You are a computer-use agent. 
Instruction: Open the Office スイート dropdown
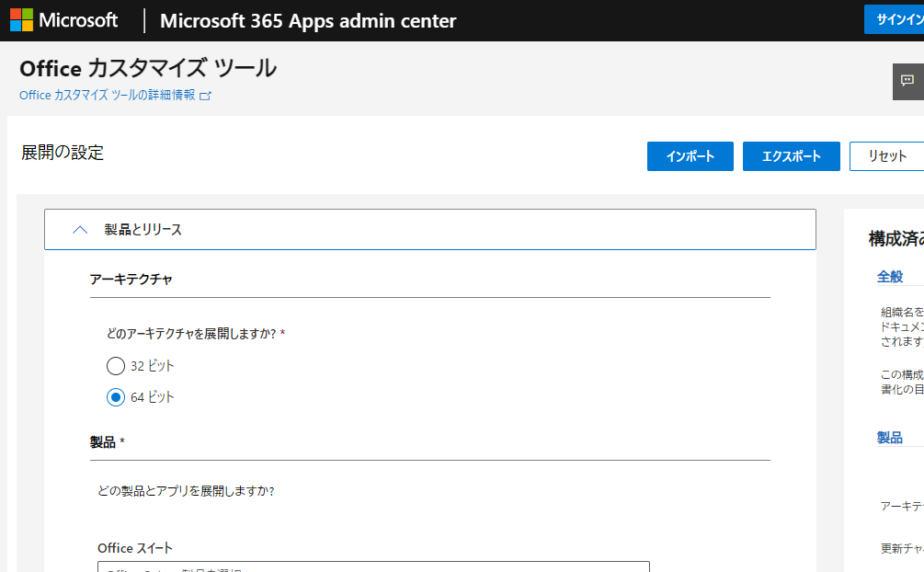click(373, 566)
